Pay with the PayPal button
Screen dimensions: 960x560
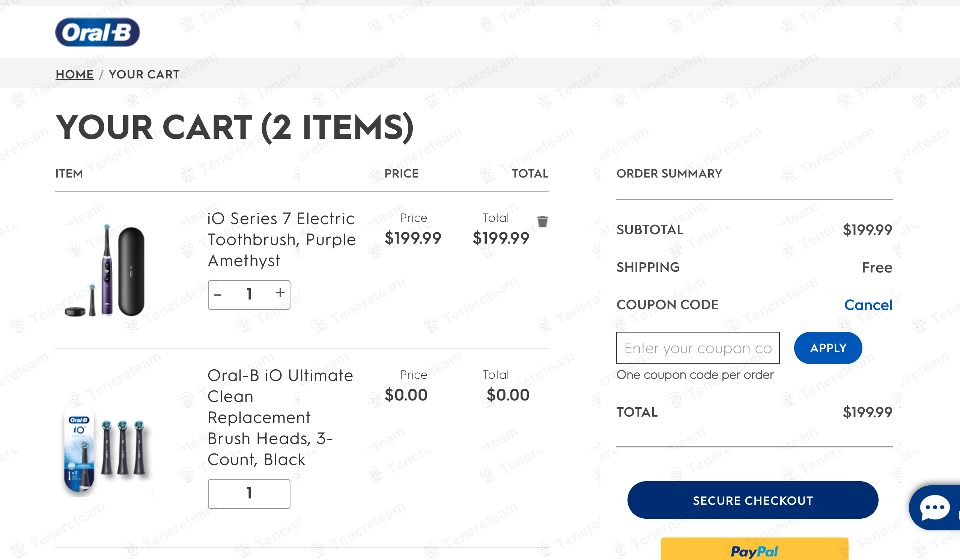coord(754,551)
